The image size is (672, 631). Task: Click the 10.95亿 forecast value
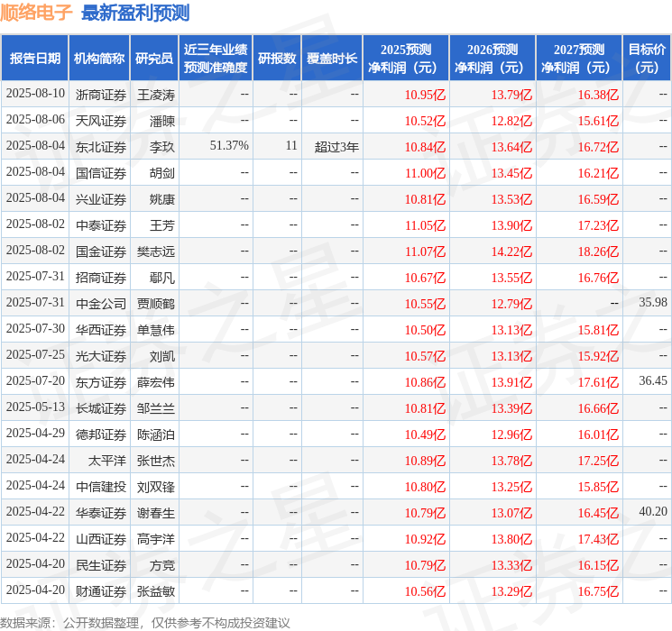pyautogui.click(x=425, y=95)
